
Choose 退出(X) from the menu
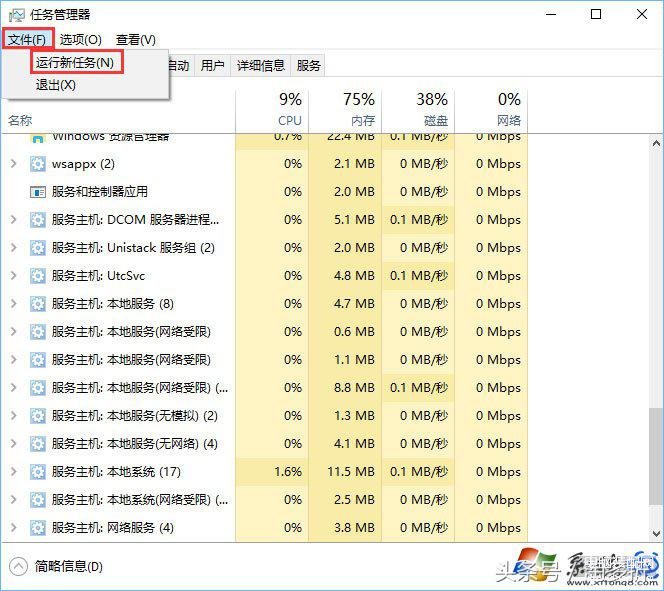tap(55, 85)
